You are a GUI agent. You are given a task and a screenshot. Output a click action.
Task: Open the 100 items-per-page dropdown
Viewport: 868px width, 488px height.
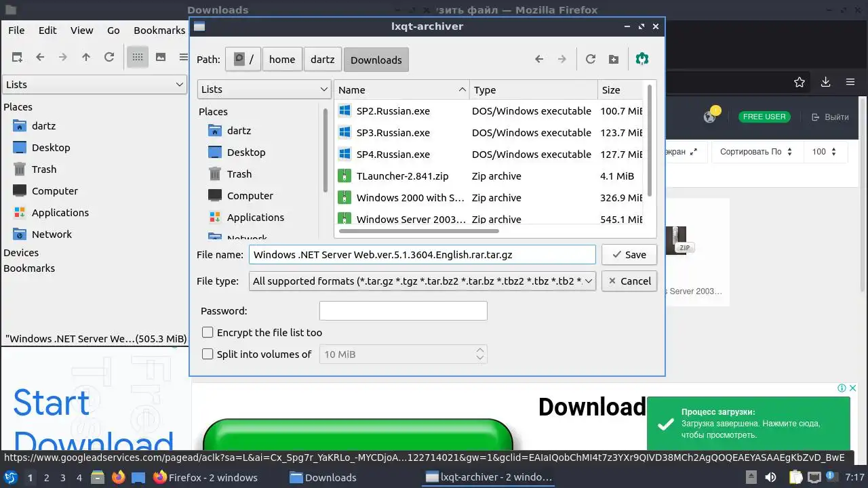(825, 152)
